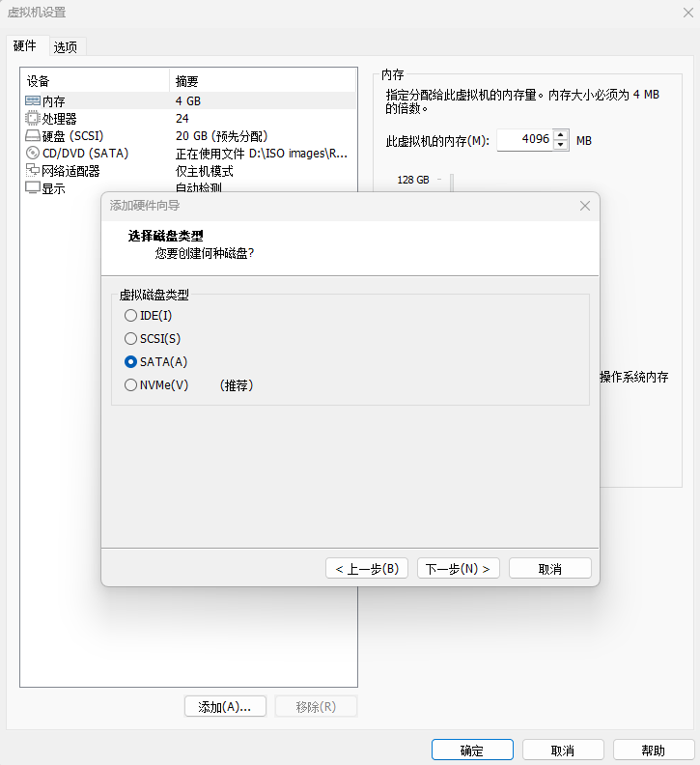
Task: Click the memory chip icon in device list
Action: click(32, 101)
